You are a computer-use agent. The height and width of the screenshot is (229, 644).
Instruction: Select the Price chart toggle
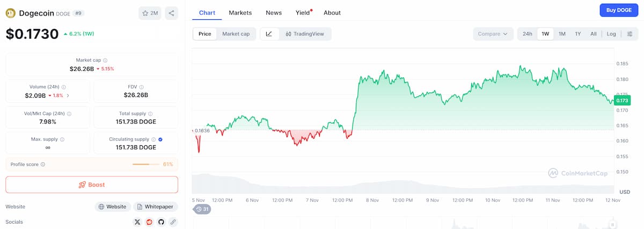pyautogui.click(x=204, y=34)
